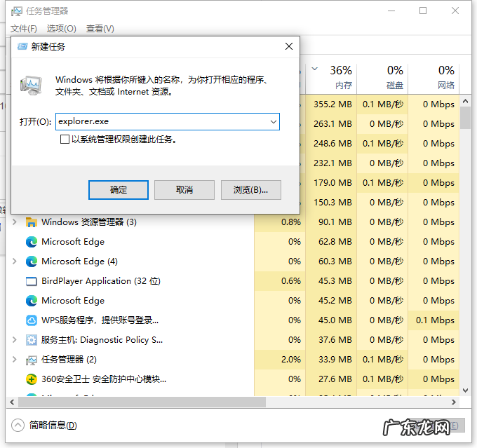The height and width of the screenshot is (448, 477).
Task: Click the first single Microsoft Edge row icon
Action: [x=32, y=242]
